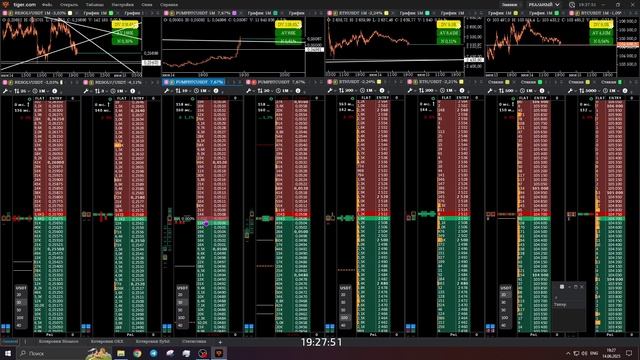Image resolution: width=640 pixels, height=360 pixels.
Task: Open price step 5000 dropdown in order book
Action: tap(591, 91)
